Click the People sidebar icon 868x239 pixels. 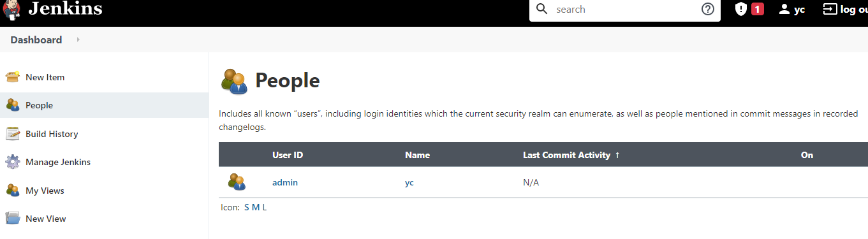(13, 105)
